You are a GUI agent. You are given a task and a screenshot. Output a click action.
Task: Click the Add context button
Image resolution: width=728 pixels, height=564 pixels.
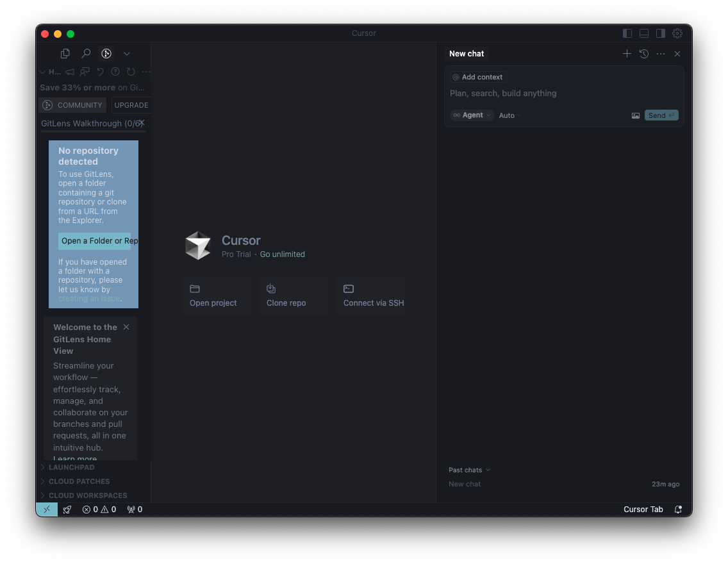click(478, 77)
